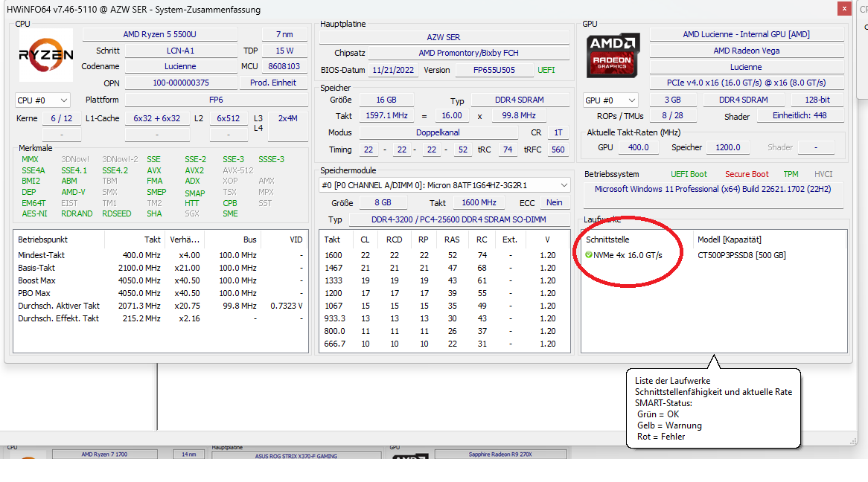Click the L2 6x512 cache value
The height and width of the screenshot is (482, 868).
click(x=228, y=118)
